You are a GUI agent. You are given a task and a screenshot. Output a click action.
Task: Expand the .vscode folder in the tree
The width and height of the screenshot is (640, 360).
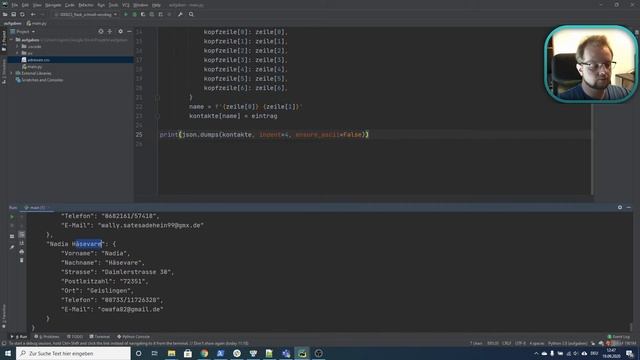click(18, 47)
